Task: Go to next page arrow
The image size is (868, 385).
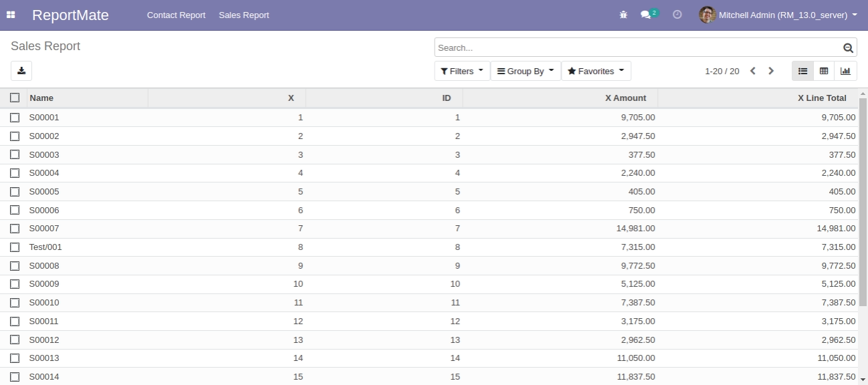Action: coord(771,71)
